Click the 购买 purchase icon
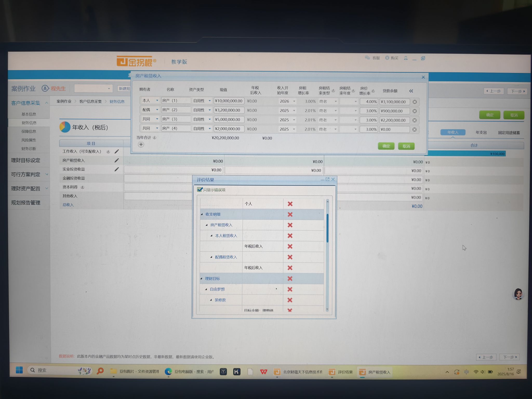 click(387, 58)
